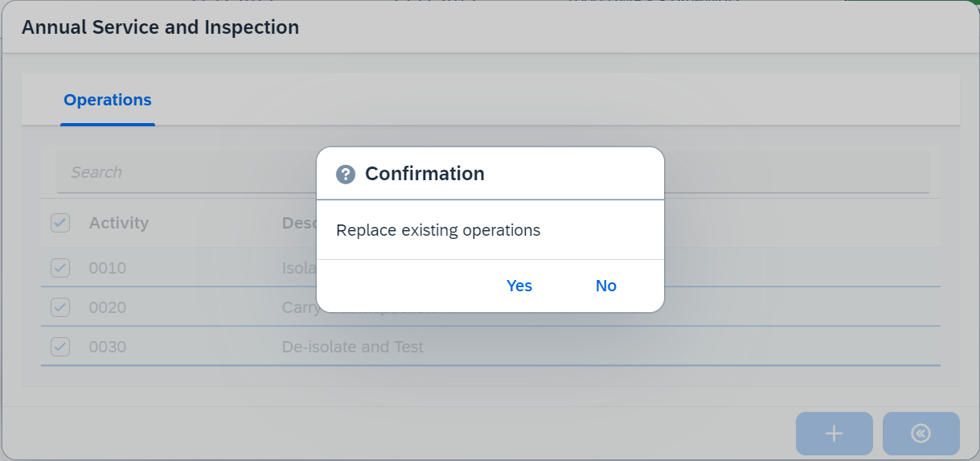This screenshot has height=461, width=980.
Task: Decline replacement by clicking No
Action: click(605, 286)
